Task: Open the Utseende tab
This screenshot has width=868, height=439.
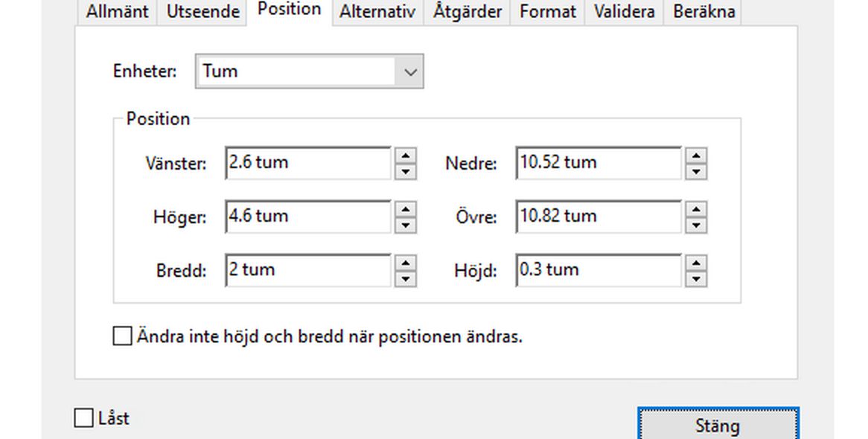Action: coord(201,11)
